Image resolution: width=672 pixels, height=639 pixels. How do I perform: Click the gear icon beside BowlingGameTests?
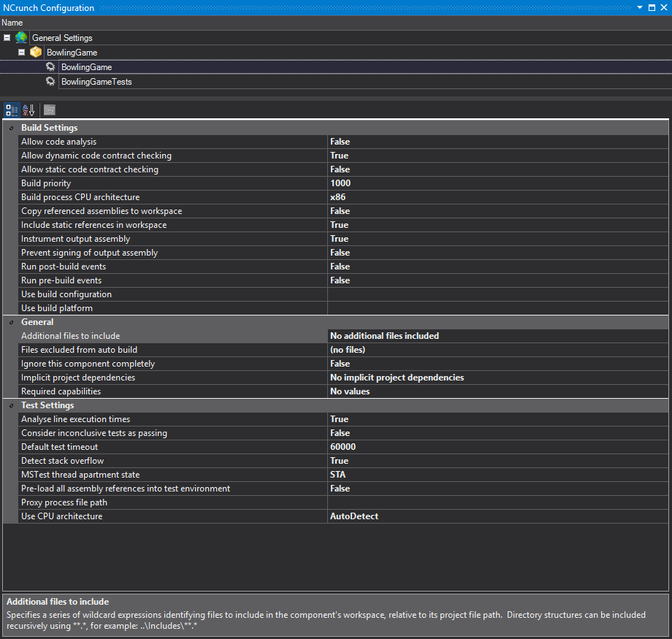coord(50,82)
